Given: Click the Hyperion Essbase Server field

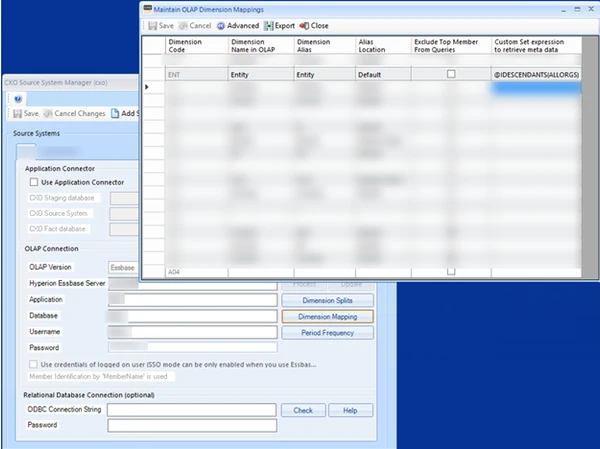Looking at the screenshot, I should coord(193,284).
